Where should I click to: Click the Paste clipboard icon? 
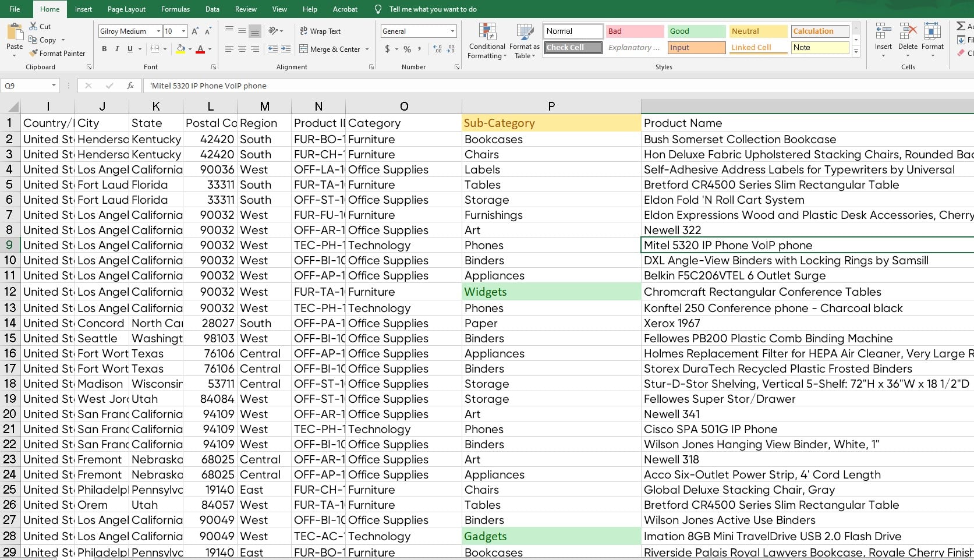15,32
